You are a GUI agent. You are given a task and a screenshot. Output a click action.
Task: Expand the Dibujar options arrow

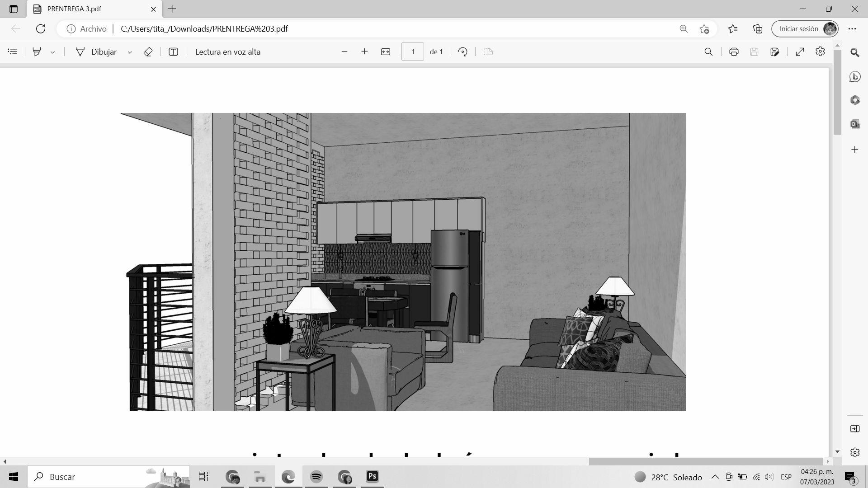pos(130,52)
